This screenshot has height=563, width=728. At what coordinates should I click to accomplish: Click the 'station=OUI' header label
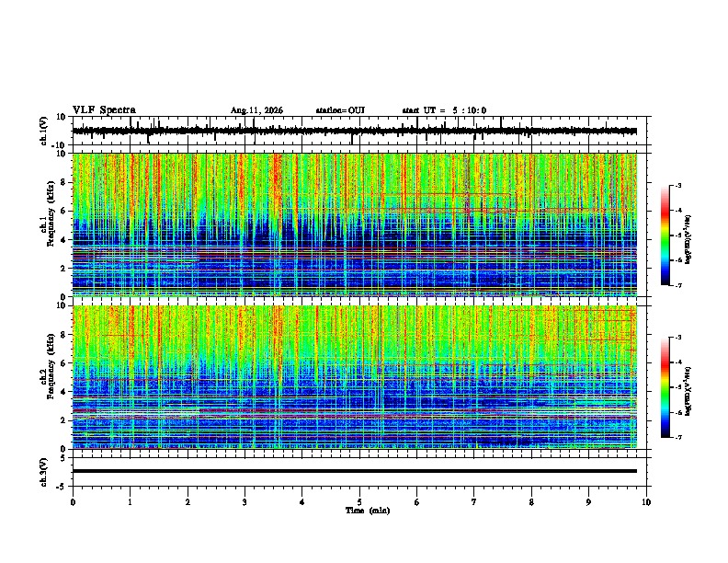pos(340,110)
